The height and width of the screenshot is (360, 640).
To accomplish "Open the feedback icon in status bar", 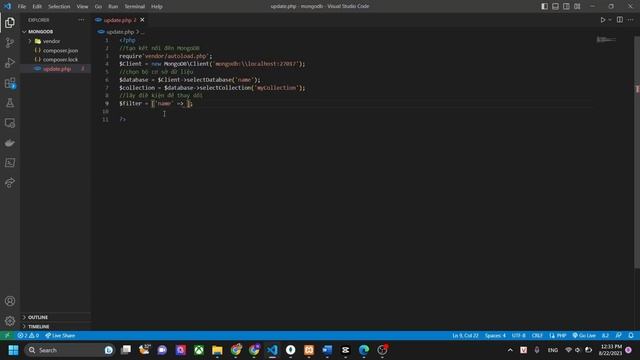I will pyautogui.click(x=619, y=336).
